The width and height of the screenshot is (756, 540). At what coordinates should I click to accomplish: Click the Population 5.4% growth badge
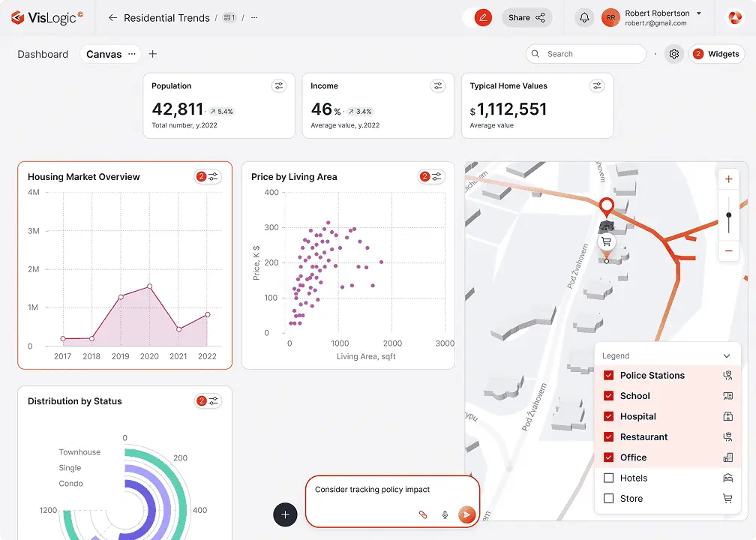(222, 111)
